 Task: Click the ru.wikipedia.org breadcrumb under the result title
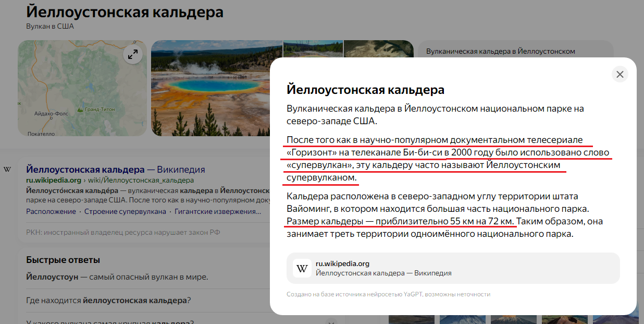[54, 181]
